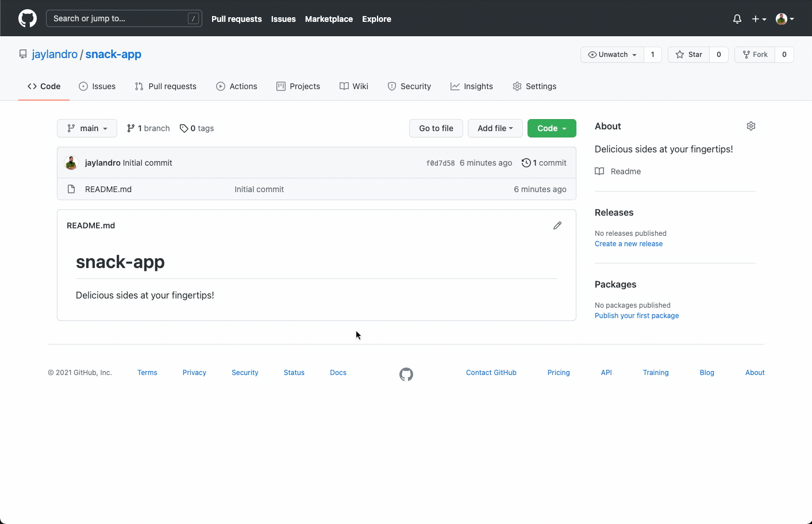Switch to the repository Pull requests tab
812x524 pixels.
click(x=166, y=86)
